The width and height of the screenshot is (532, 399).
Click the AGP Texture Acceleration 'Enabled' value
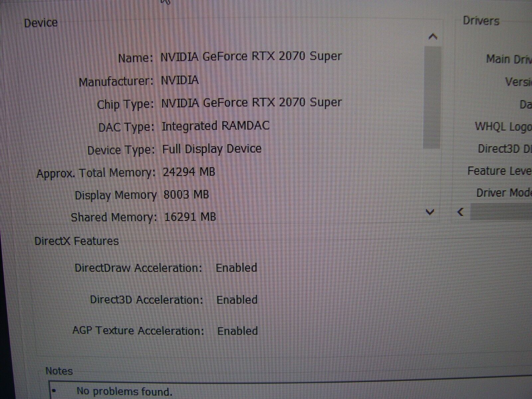pyautogui.click(x=238, y=331)
